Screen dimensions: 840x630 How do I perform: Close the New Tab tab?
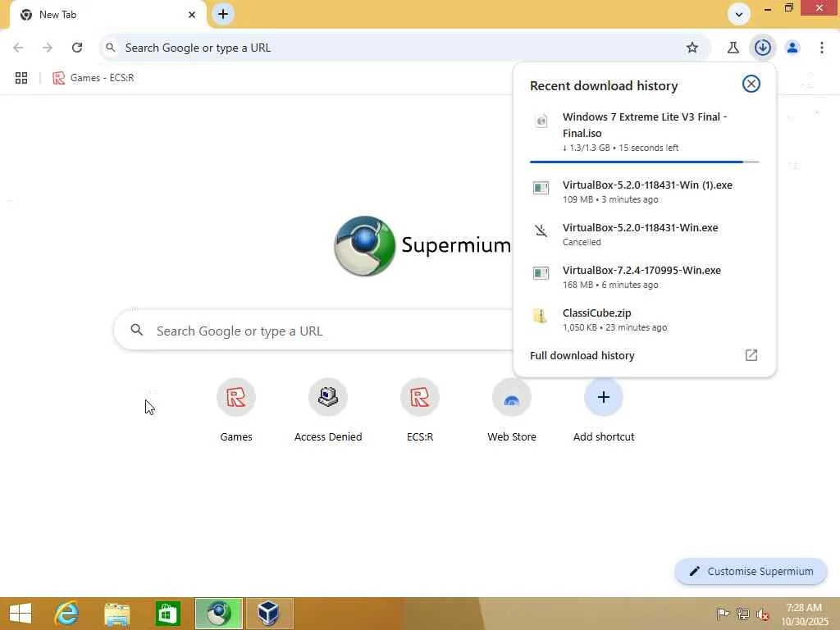(192, 15)
